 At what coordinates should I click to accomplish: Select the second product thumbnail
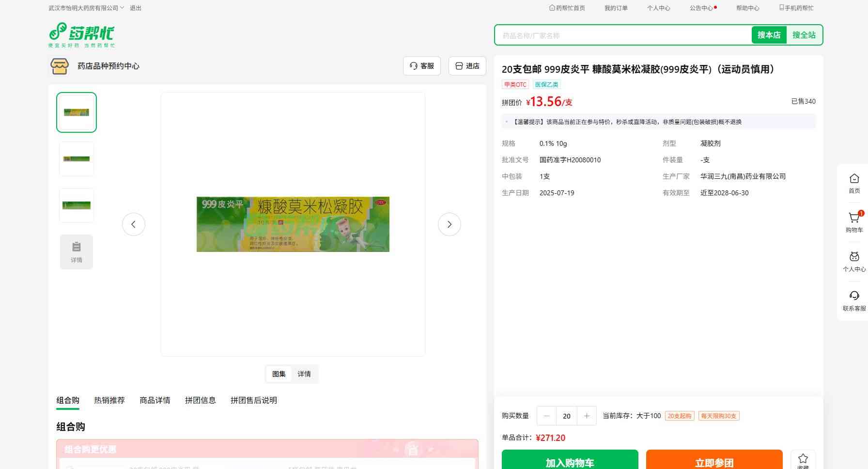[77, 159]
